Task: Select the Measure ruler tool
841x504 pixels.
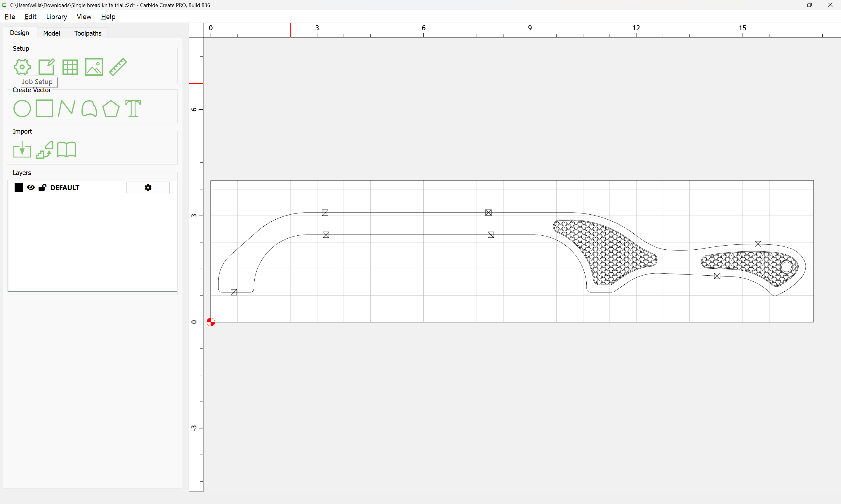Action: pyautogui.click(x=118, y=67)
